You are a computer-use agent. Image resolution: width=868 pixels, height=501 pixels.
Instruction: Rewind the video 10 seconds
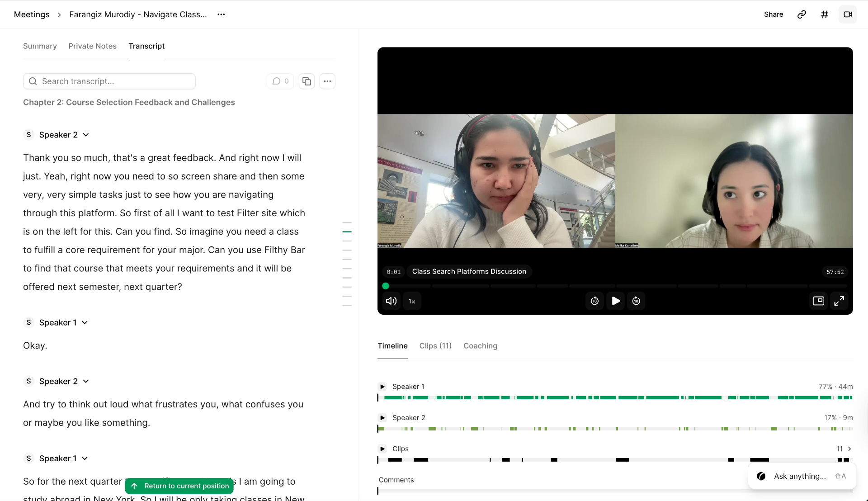tap(594, 301)
